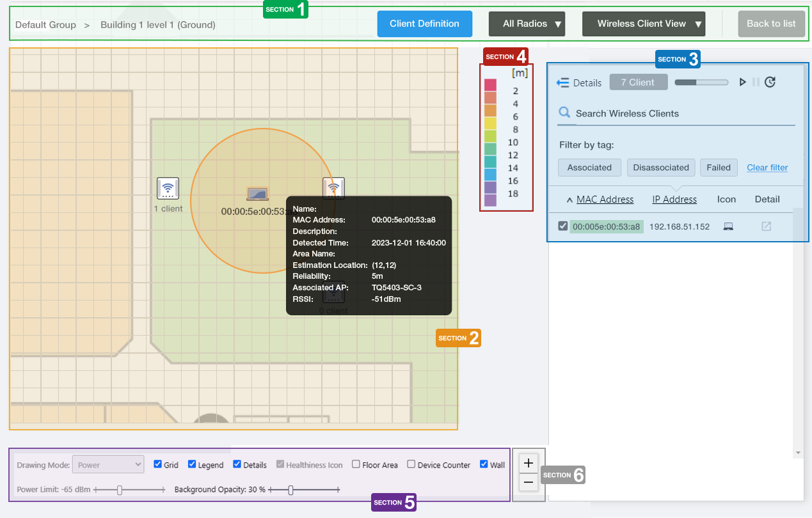Toggle the Device Counter checkbox

411,464
